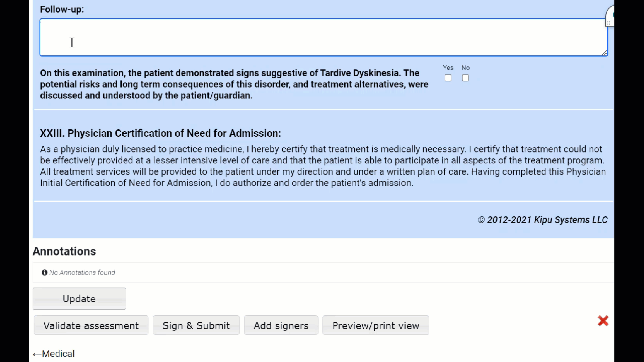Click Validate assessment
Image resolution: width=644 pixels, height=362 pixels.
(91, 325)
